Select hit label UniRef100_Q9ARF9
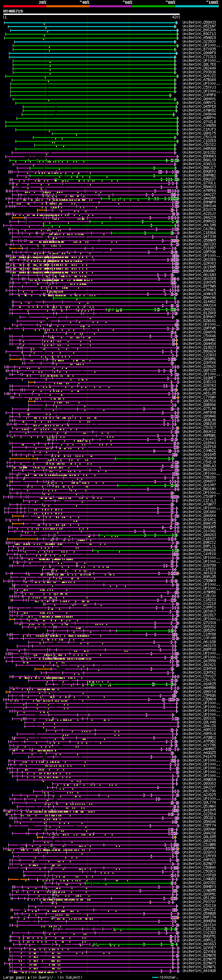The width and height of the screenshot is (222, 980). 199,53
